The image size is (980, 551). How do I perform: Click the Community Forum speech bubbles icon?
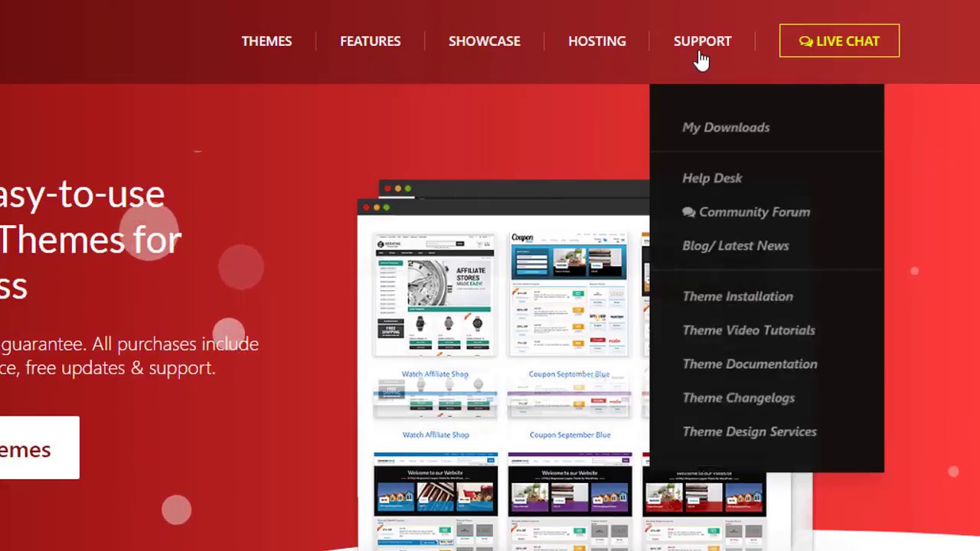pos(689,212)
